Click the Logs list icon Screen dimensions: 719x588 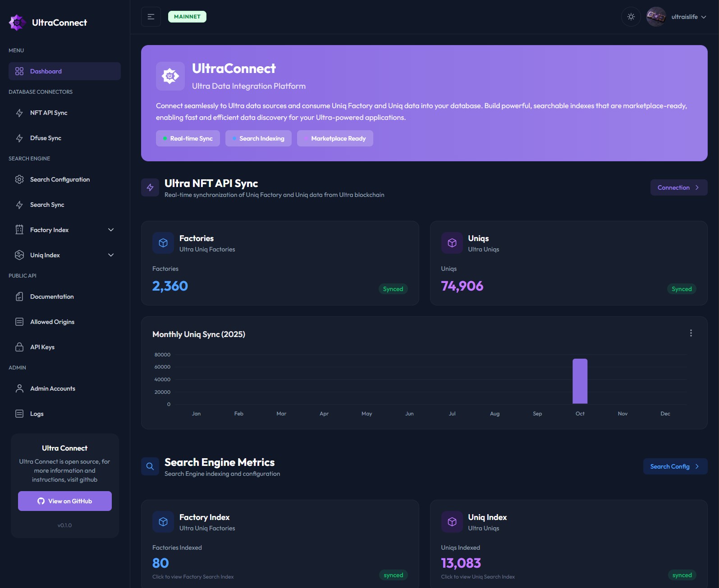pyautogui.click(x=19, y=414)
